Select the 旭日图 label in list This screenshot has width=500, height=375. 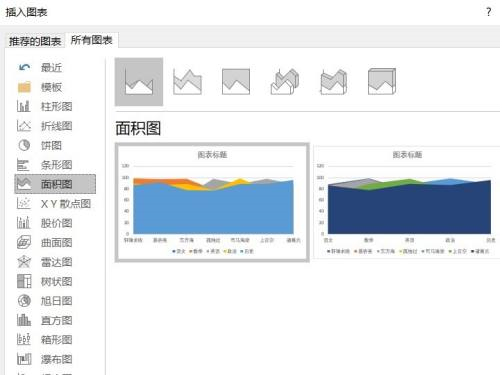56,301
